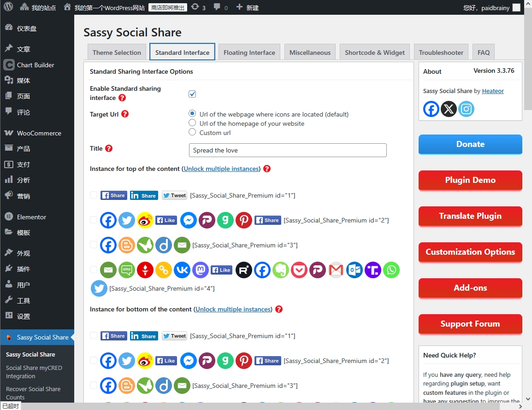This screenshot has width=532, height=410.
Task: Open the Heateor link in About box
Action: pos(493,91)
